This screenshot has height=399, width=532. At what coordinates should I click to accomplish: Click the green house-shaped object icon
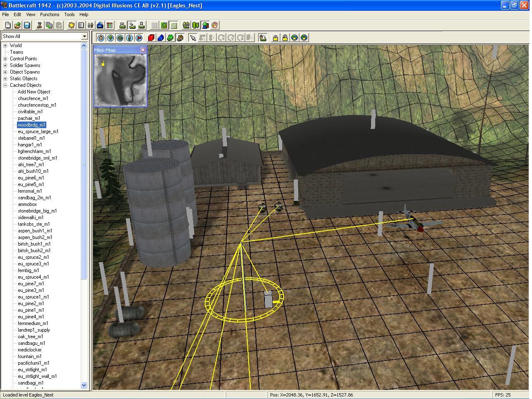click(170, 38)
